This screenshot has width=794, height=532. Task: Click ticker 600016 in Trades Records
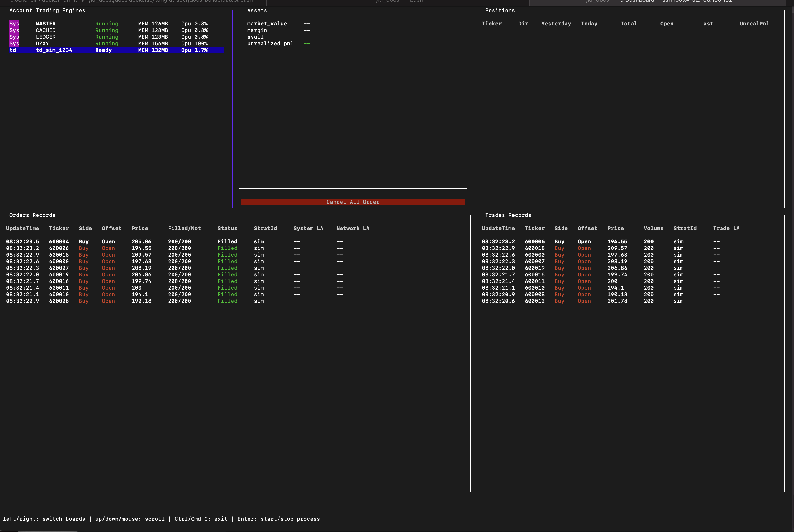coord(535,274)
